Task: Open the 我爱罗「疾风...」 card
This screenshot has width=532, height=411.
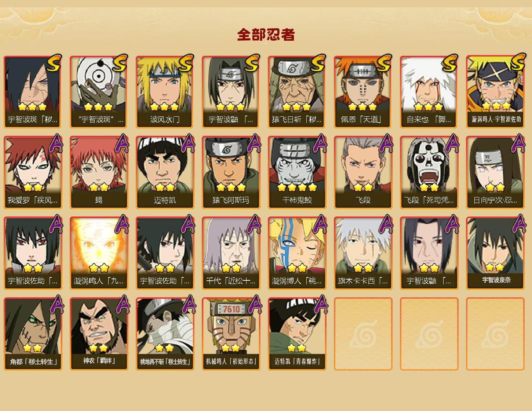Action: [33, 172]
